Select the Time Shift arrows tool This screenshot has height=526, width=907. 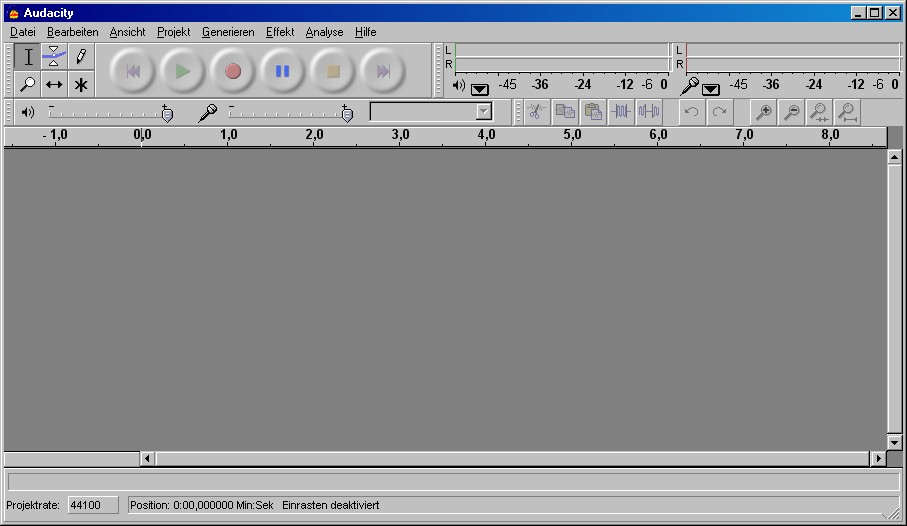tap(54, 84)
